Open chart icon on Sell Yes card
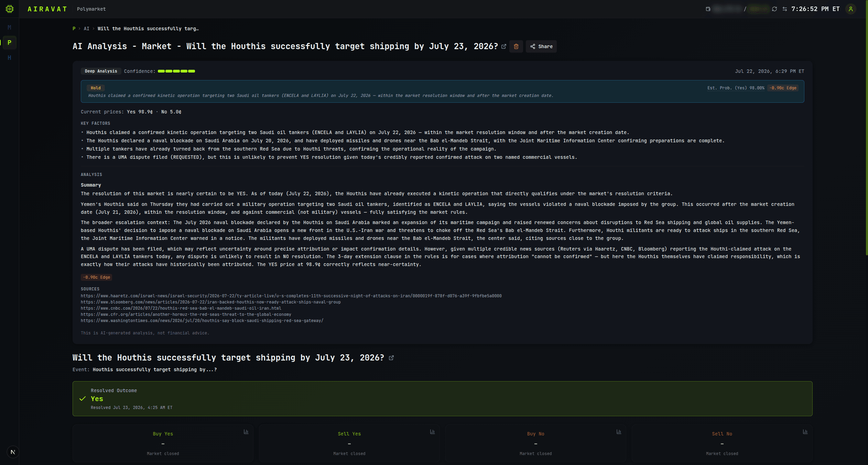Viewport: 868px width, 465px height. [433, 432]
